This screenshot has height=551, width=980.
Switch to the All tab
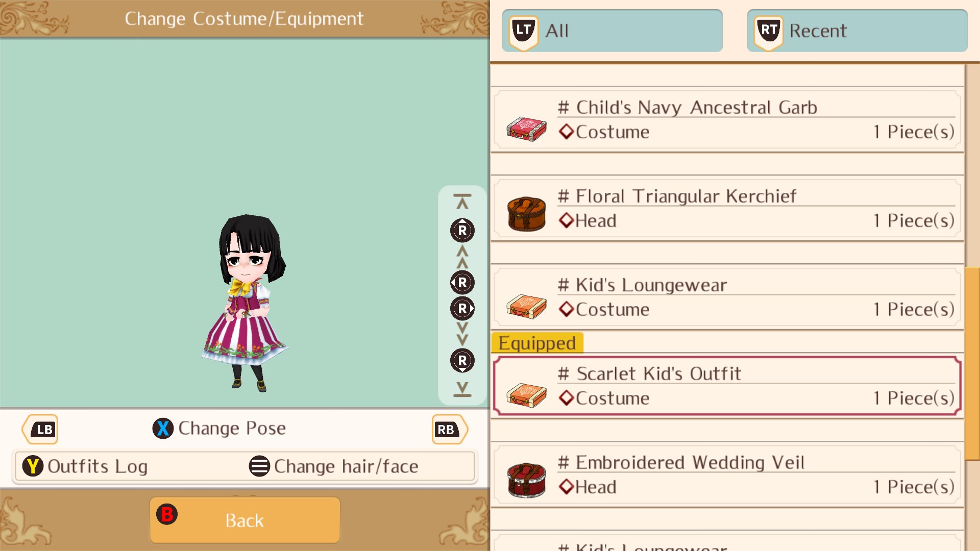click(x=612, y=31)
